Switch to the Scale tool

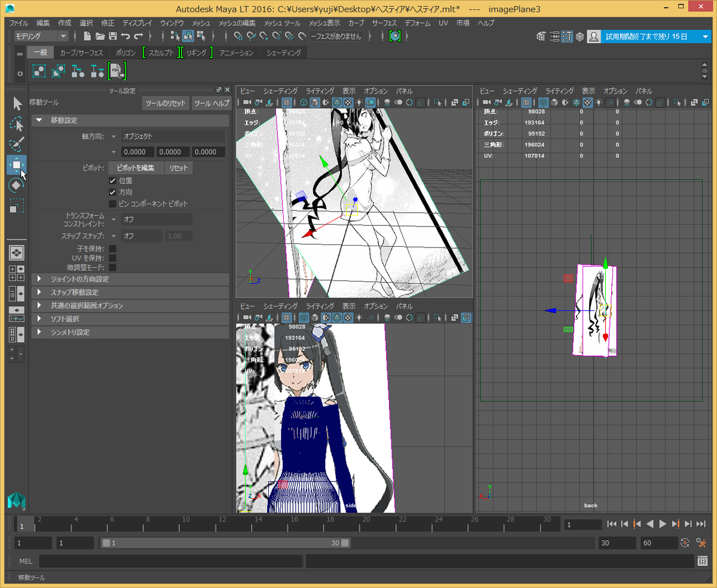[x=17, y=206]
